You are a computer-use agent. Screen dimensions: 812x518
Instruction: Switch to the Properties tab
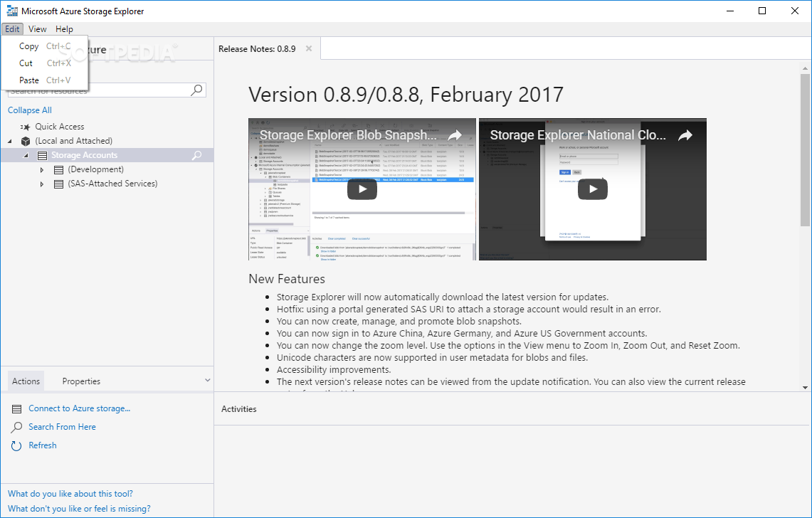81,381
